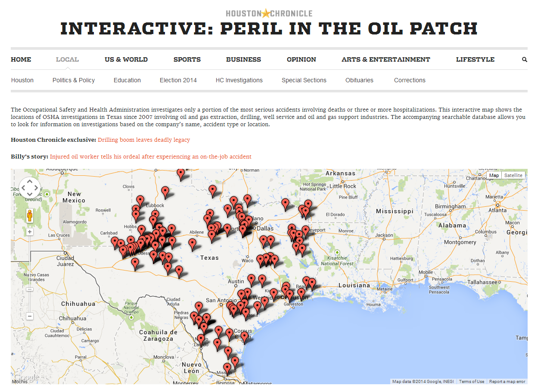The image size is (547, 392).
Task: Open the ARTS & ENTERTAINMENT section
Action: (x=386, y=59)
